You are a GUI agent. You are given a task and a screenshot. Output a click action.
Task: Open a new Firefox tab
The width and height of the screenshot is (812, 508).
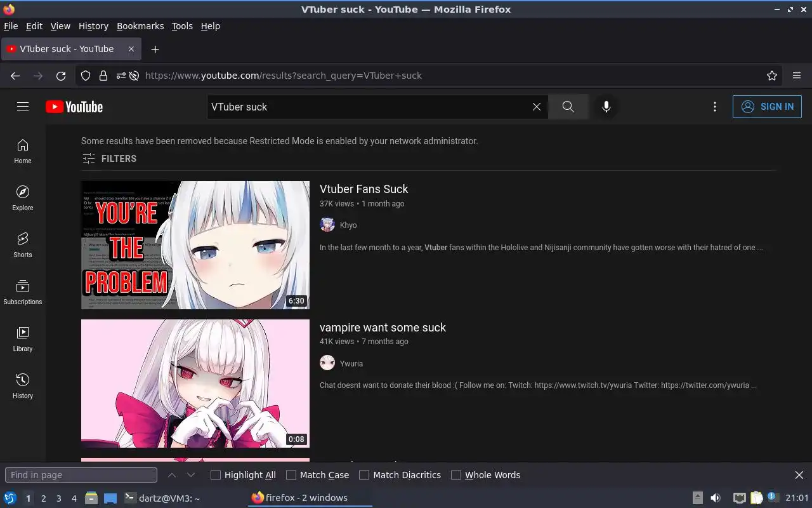click(x=155, y=49)
